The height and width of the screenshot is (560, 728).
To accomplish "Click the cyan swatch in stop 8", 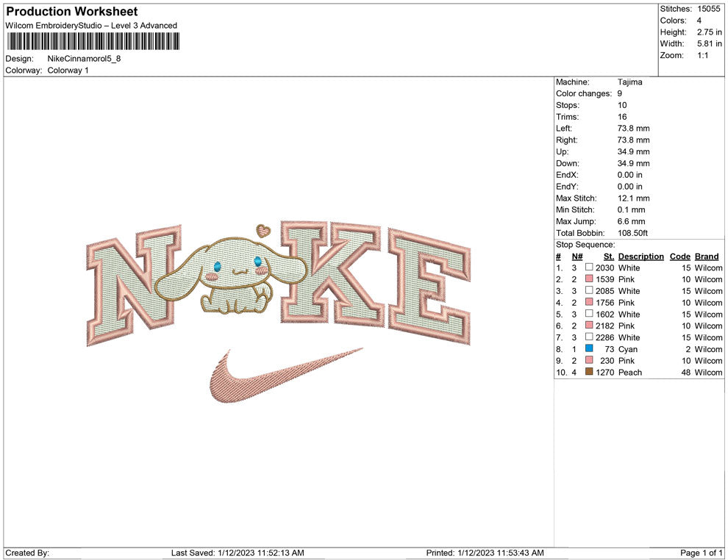I will pyautogui.click(x=589, y=348).
